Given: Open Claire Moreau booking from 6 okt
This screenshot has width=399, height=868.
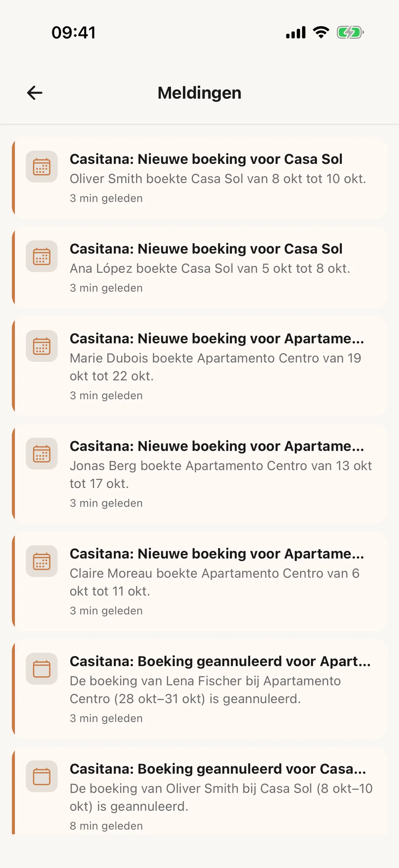Looking at the screenshot, I should [x=215, y=582].
